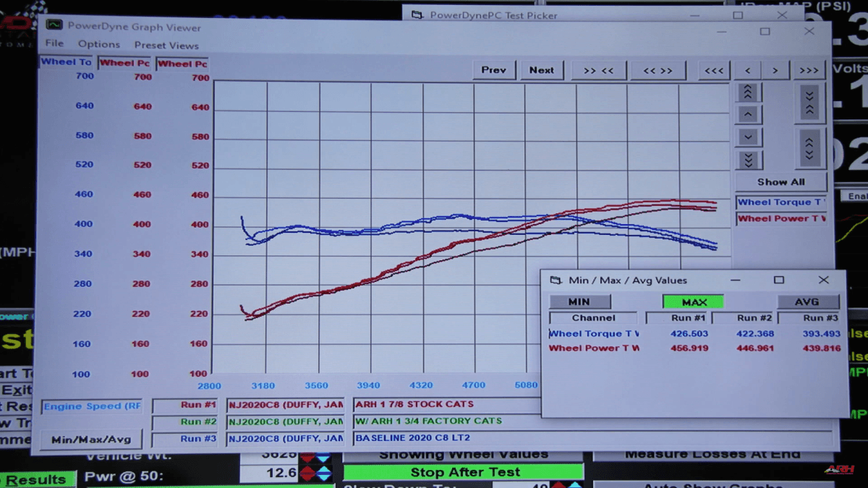Click the Show All button

tap(780, 182)
